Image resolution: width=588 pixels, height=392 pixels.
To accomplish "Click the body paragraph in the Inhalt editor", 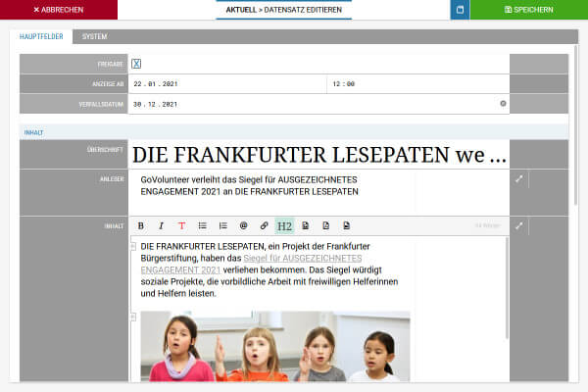I will tap(269, 270).
